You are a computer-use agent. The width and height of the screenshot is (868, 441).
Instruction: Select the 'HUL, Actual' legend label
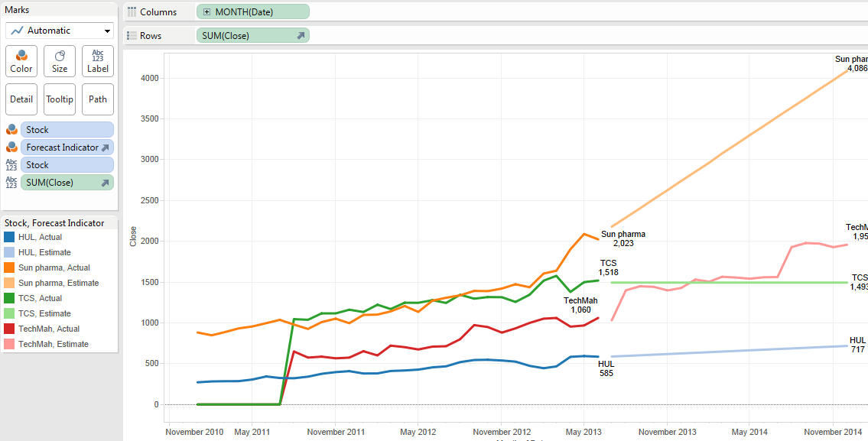tap(40, 237)
